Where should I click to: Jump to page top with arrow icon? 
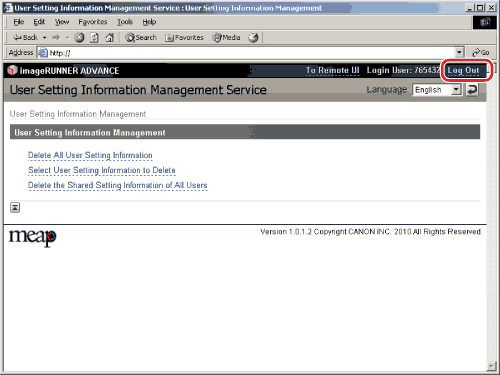tap(15, 207)
